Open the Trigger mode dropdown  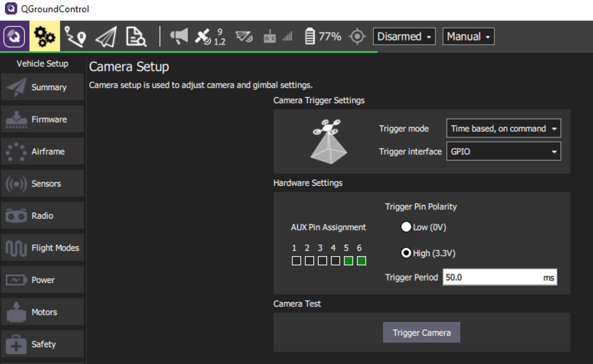(503, 128)
